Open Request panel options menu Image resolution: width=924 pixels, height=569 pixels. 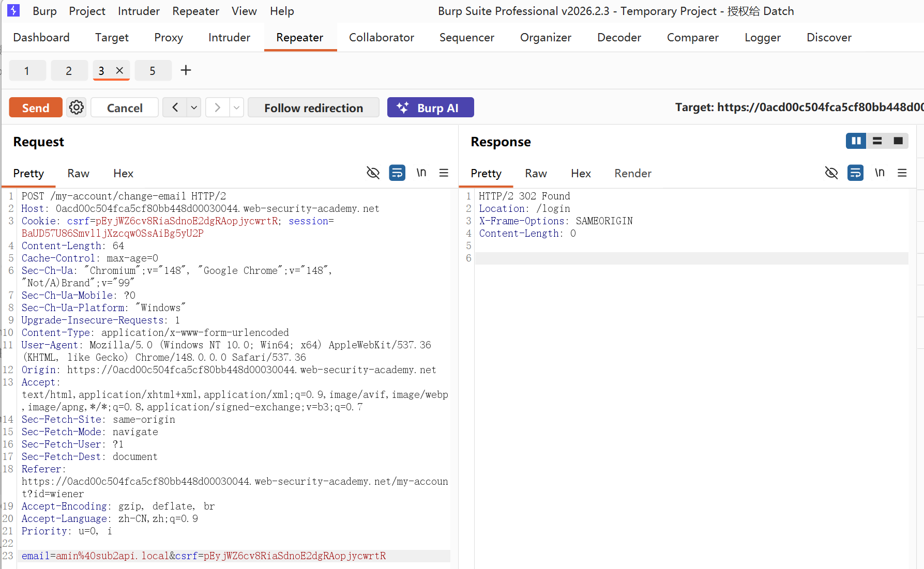(x=444, y=173)
